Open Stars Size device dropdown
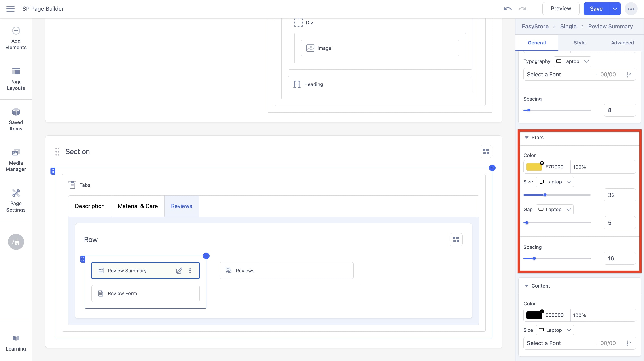644x361 pixels. pyautogui.click(x=555, y=182)
